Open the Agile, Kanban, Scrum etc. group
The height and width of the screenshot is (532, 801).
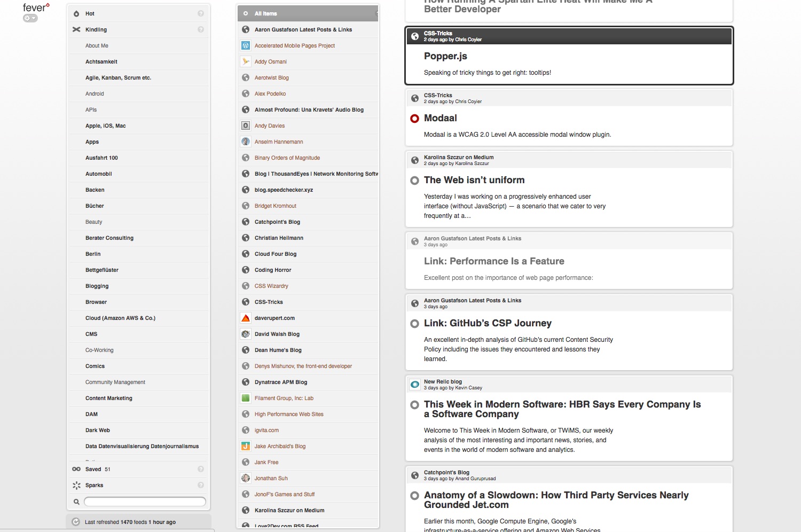pos(139,77)
